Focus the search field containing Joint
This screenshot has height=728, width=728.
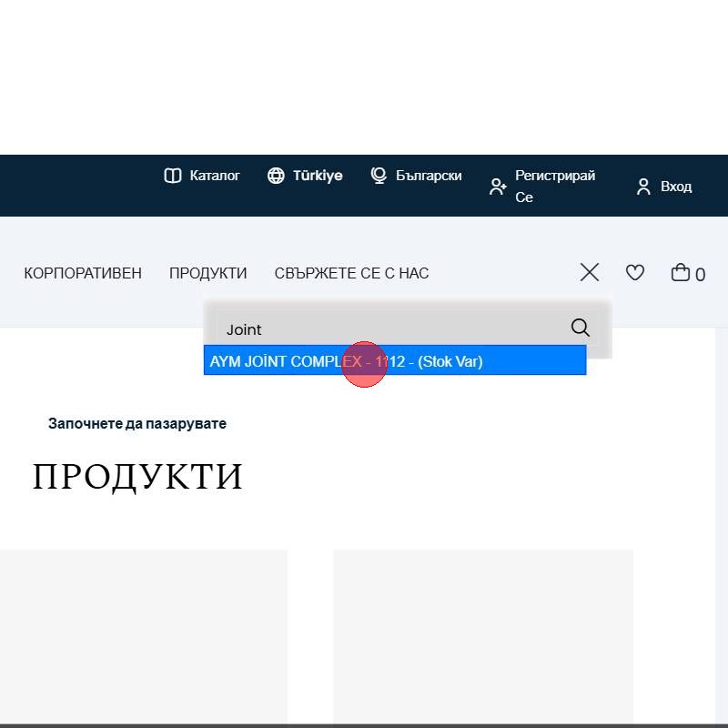391,329
